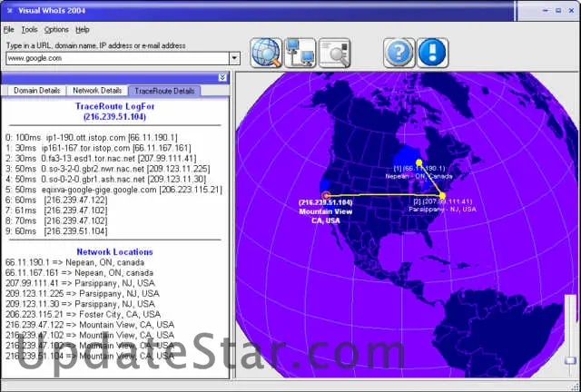Click the www.google.com address input field
Image resolution: width=581 pixels, height=392 pixels.
click(117, 58)
